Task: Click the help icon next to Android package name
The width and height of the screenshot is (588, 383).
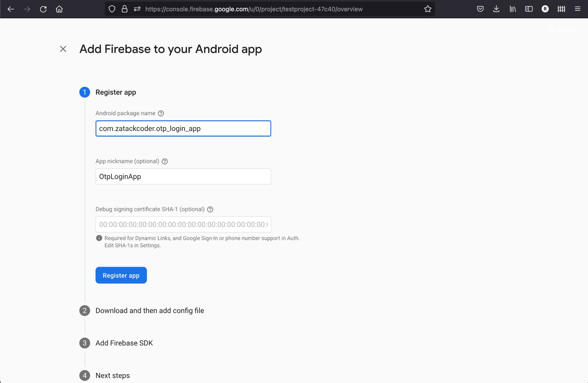Action: tap(161, 113)
